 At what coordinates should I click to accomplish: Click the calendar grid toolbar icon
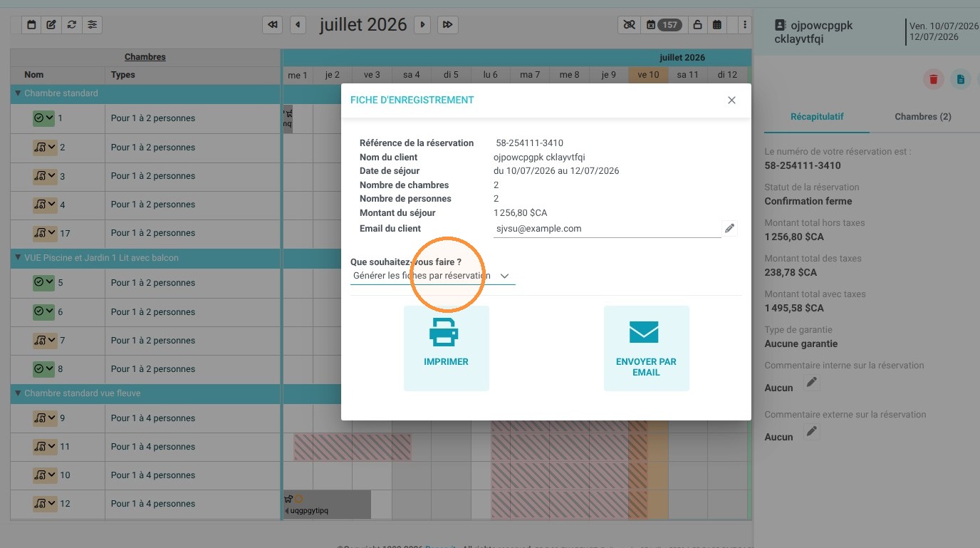coord(717,25)
